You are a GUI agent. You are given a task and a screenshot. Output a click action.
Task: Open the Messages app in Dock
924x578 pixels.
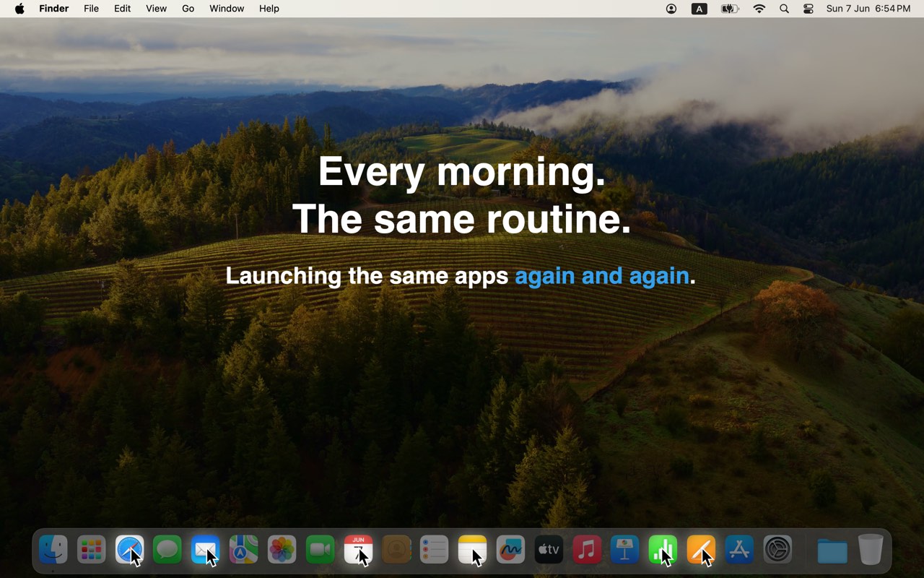click(167, 551)
